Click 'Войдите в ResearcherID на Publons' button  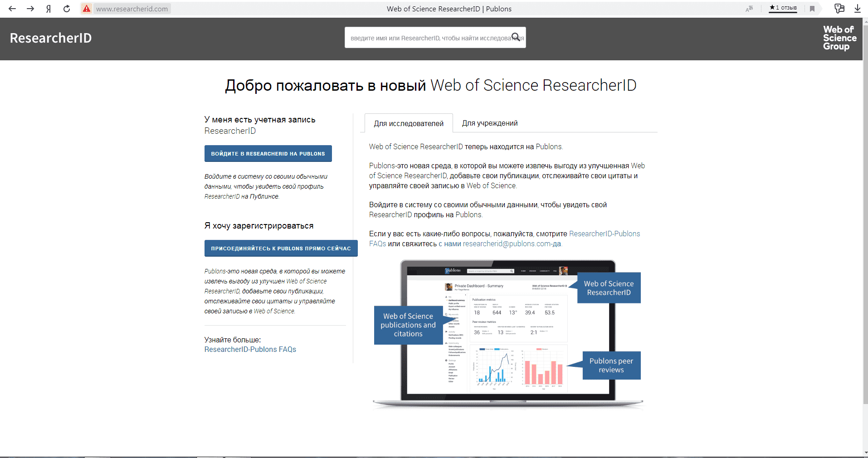pos(268,153)
